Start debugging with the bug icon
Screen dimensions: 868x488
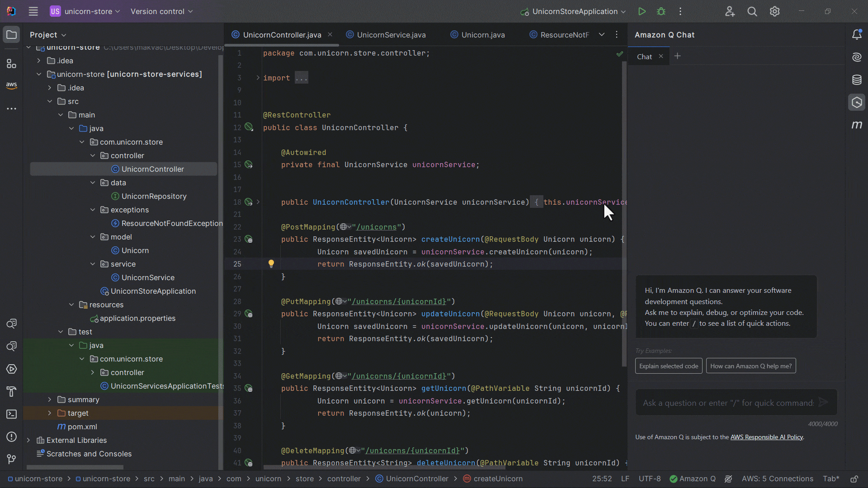coord(661,11)
